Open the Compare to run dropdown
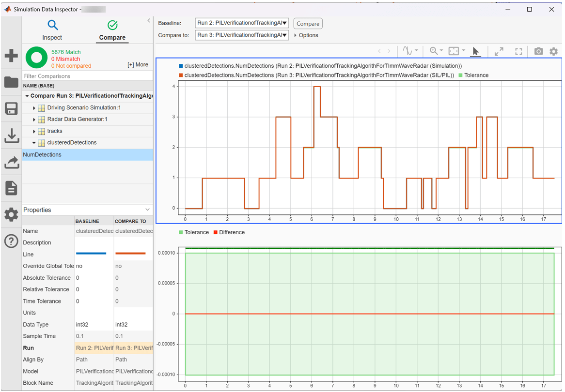 (242, 35)
